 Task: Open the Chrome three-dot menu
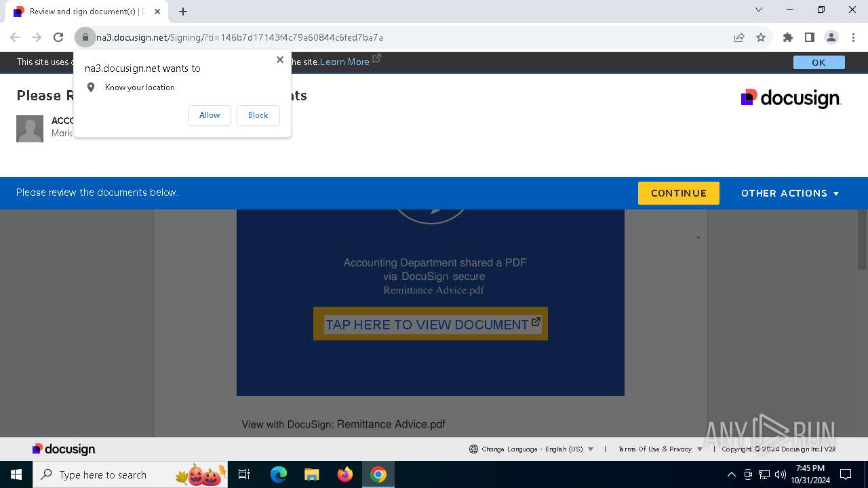click(852, 37)
